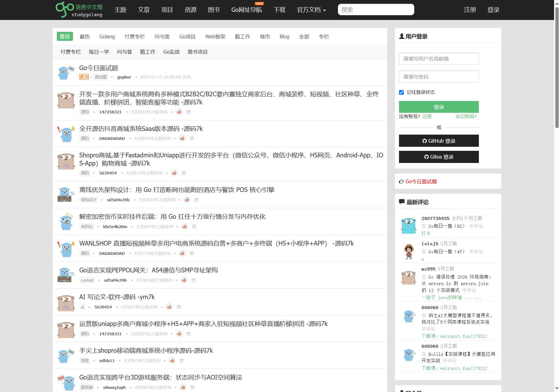
Task: Click the 忘记密码? link
Action: click(x=466, y=116)
